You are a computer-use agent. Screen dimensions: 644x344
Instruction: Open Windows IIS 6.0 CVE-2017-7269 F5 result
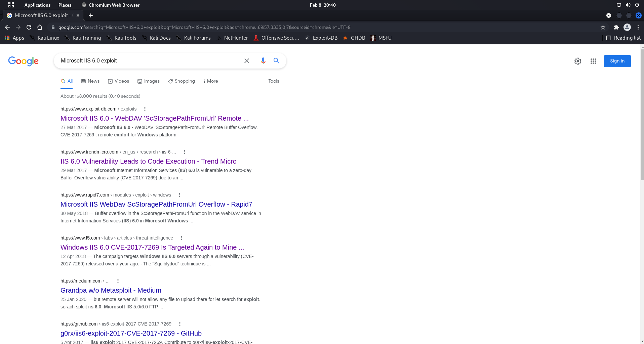point(152,247)
